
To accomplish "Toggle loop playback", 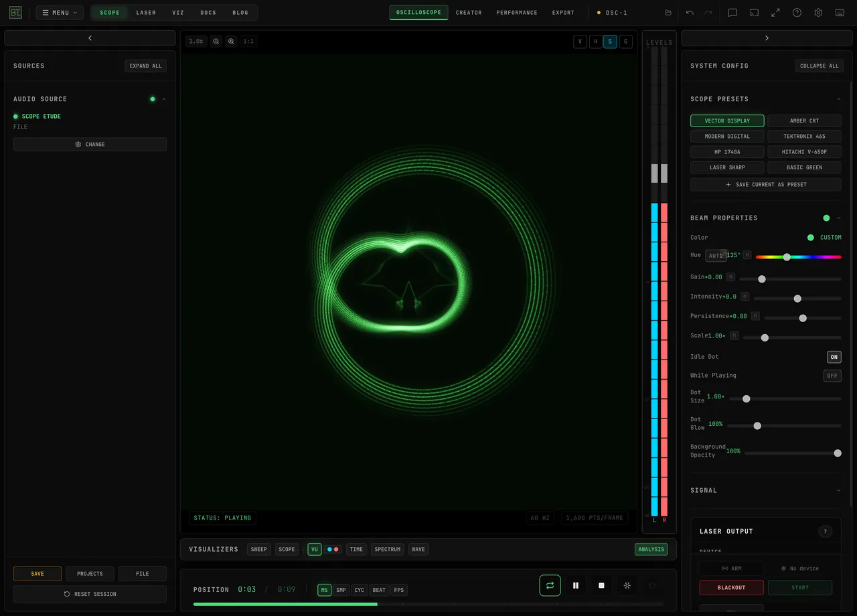I will tap(550, 585).
